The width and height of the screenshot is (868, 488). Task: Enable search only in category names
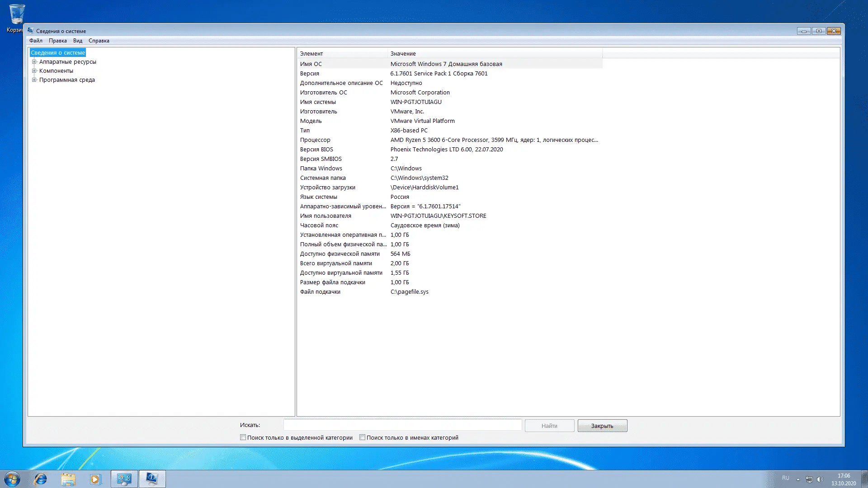click(x=363, y=437)
